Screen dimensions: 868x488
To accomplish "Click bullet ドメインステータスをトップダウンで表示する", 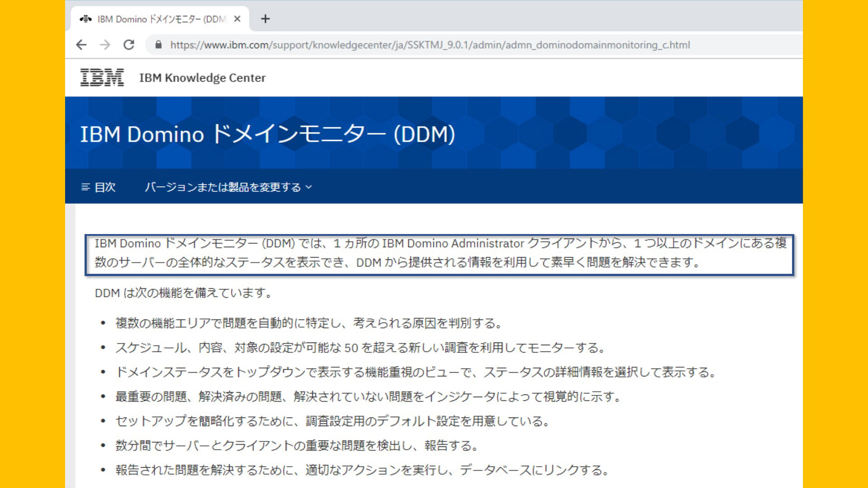I will pyautogui.click(x=416, y=372).
